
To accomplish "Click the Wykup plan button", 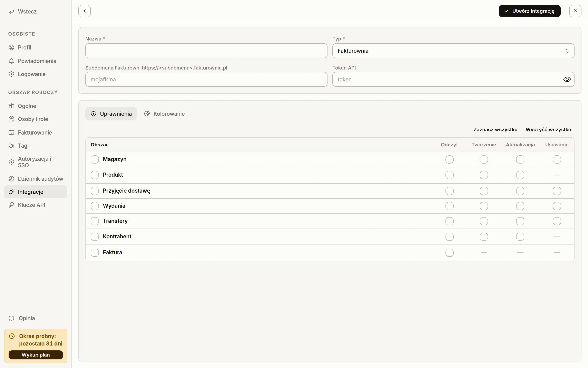I will tap(36, 355).
